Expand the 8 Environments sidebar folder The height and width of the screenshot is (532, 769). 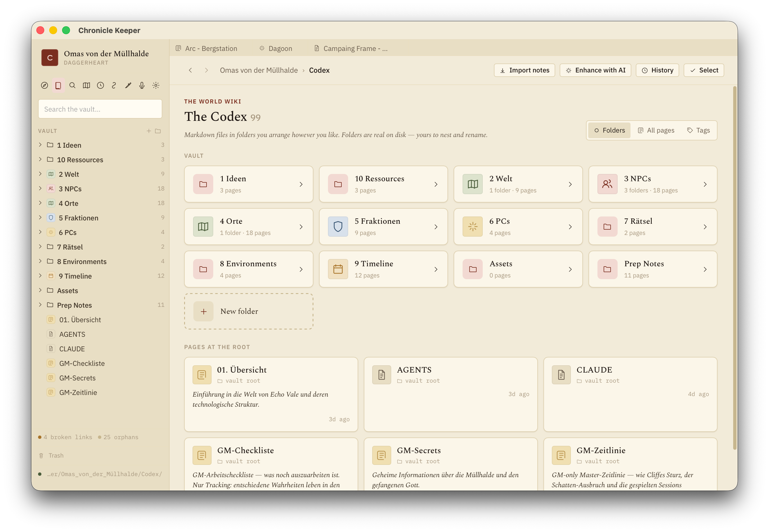click(x=40, y=261)
